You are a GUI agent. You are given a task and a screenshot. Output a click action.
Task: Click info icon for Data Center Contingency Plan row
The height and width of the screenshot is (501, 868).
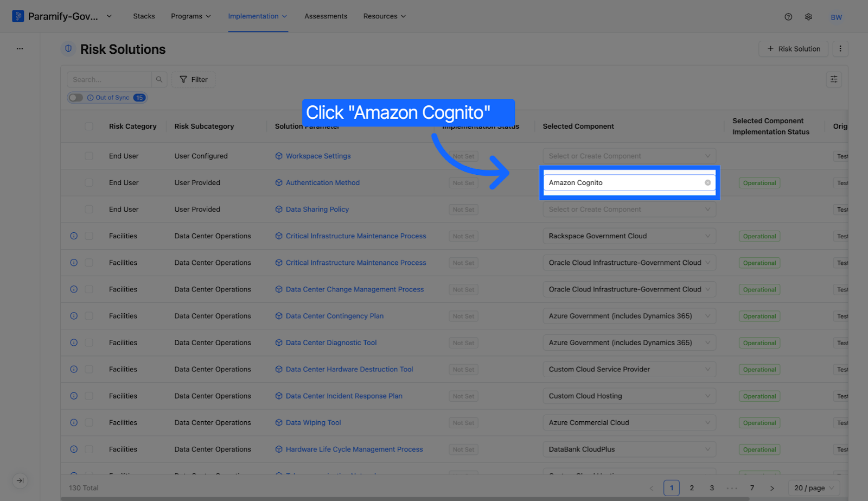tap(74, 316)
